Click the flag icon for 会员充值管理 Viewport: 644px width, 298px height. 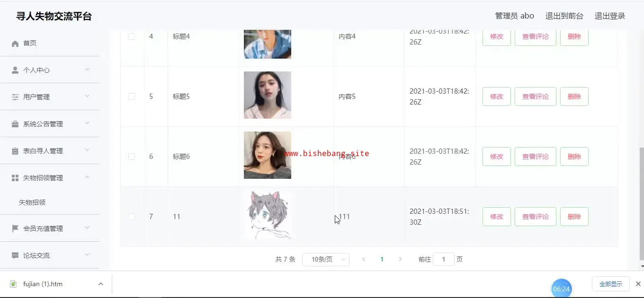pyautogui.click(x=15, y=228)
